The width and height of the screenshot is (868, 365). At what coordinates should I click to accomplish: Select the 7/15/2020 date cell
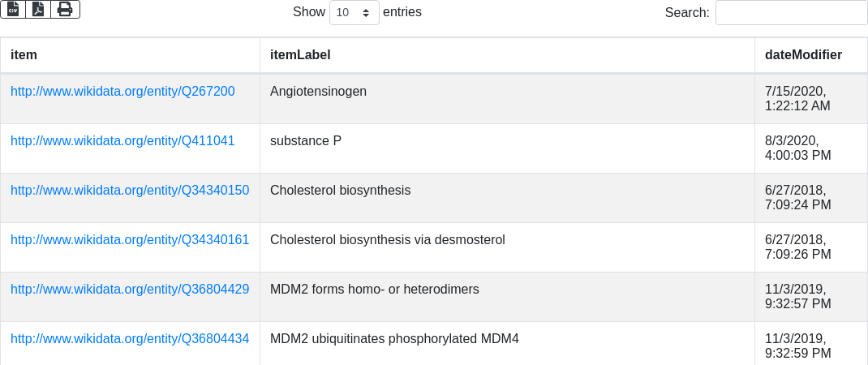point(811,99)
